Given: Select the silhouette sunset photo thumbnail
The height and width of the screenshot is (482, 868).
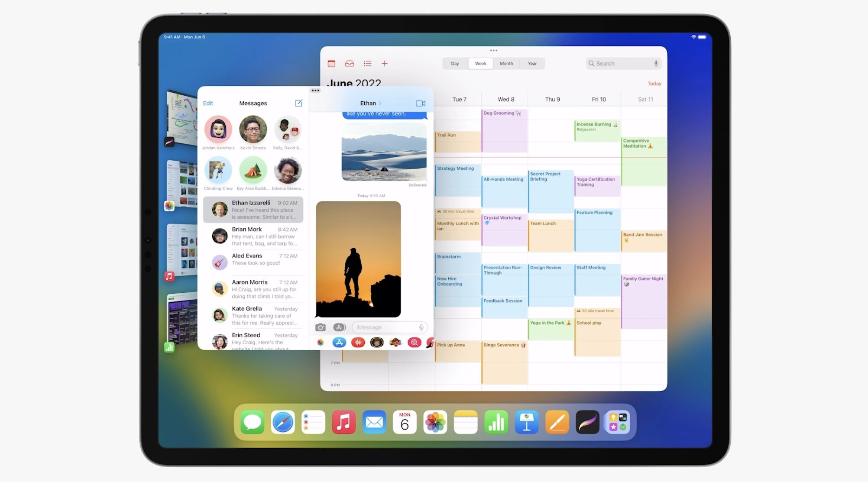Looking at the screenshot, I should [x=359, y=258].
